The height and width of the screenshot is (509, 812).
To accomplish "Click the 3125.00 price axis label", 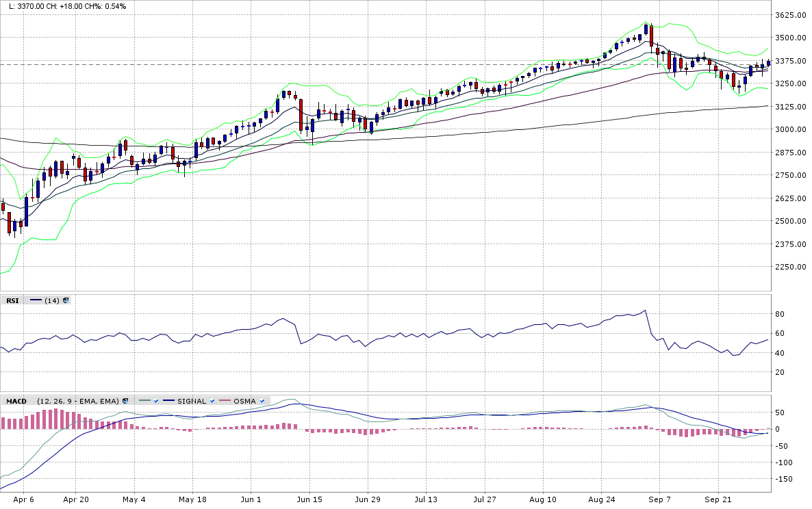I will (791, 107).
